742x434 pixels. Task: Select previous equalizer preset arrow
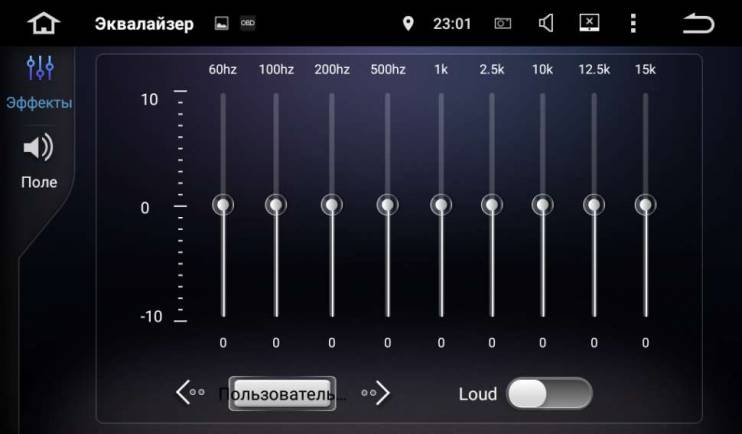(190, 392)
